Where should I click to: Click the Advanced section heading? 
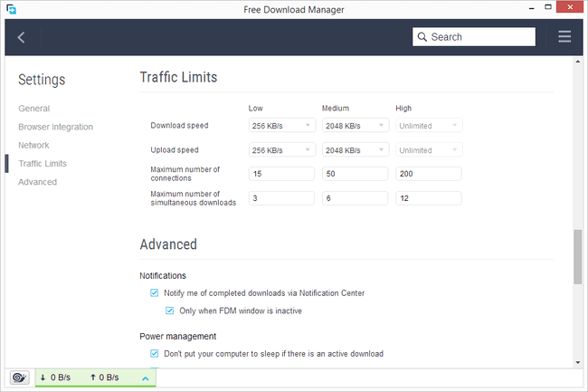[168, 244]
